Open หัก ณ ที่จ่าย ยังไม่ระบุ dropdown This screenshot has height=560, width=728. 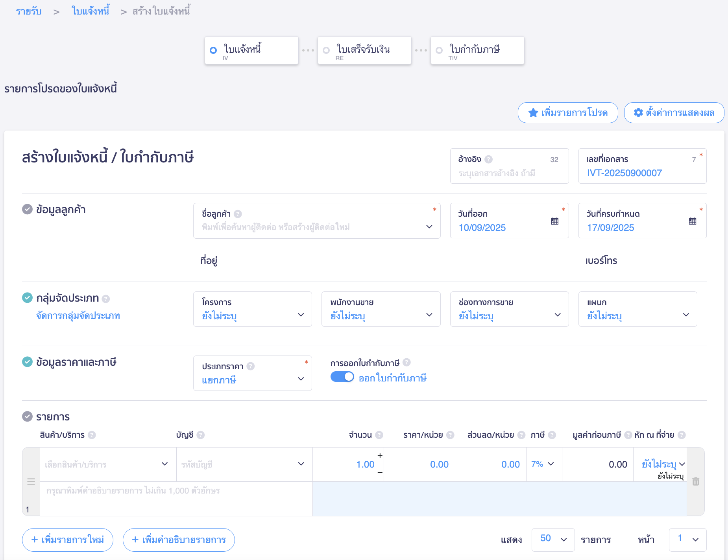pyautogui.click(x=663, y=464)
